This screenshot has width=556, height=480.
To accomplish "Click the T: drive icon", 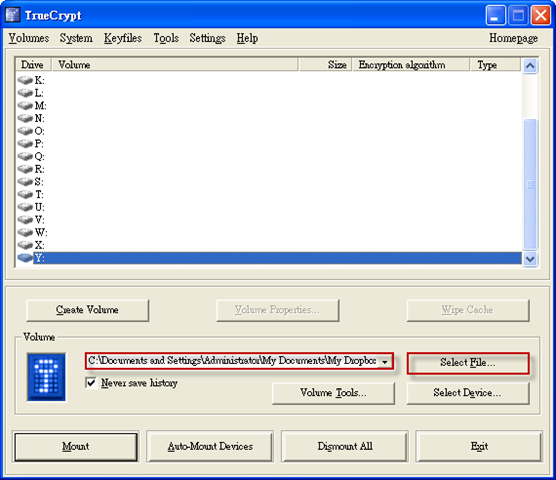I will pyautogui.click(x=25, y=194).
